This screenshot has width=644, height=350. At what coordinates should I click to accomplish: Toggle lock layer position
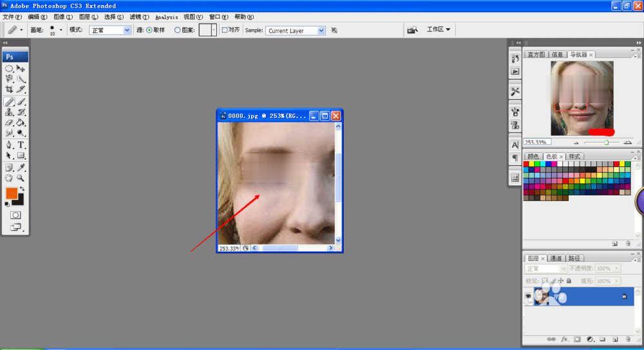coord(561,281)
